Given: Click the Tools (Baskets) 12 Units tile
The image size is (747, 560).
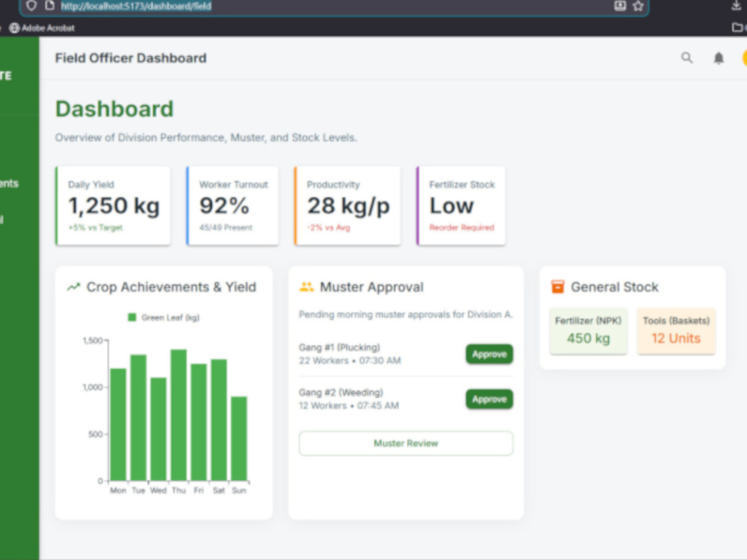Looking at the screenshot, I should coord(676,331).
